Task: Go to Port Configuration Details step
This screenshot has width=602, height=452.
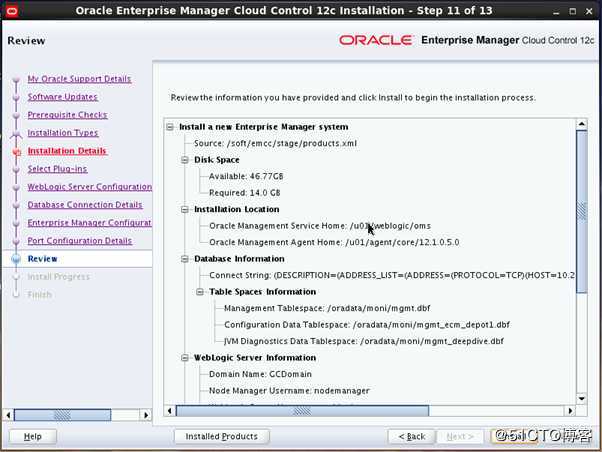Action: coord(79,241)
